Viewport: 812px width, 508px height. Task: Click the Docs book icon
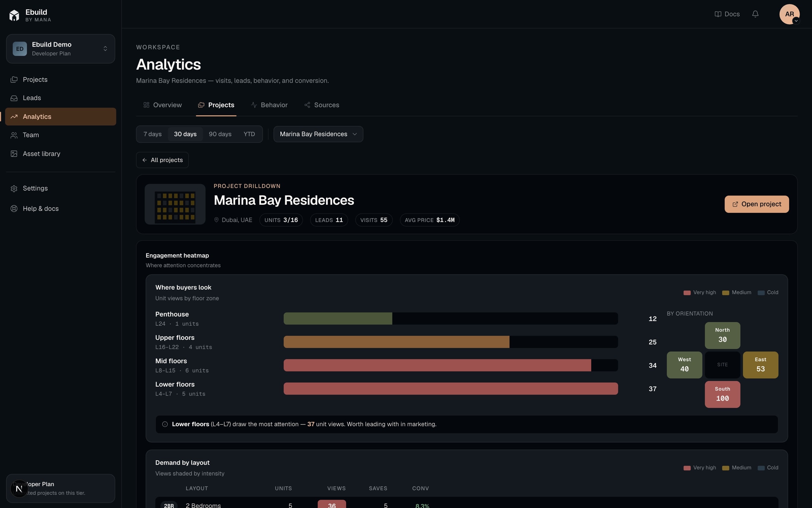click(x=718, y=14)
